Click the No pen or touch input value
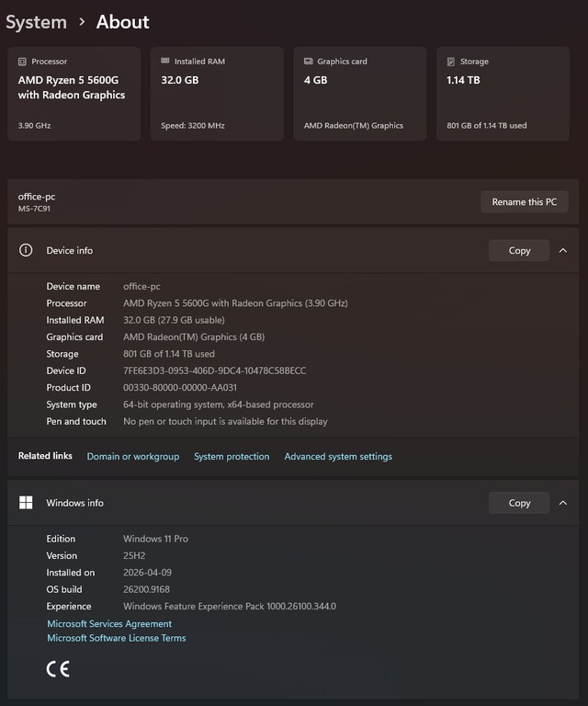Viewport: 588px width, 706px height. [225, 421]
